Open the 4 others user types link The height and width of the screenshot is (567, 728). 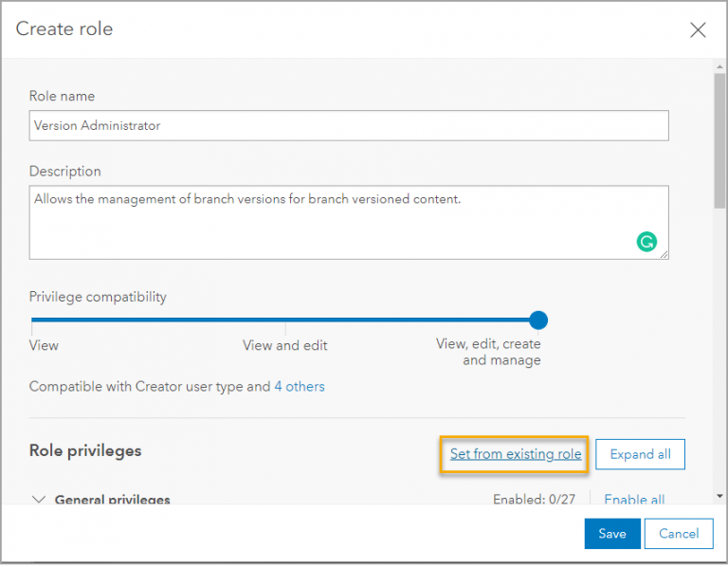pos(300,387)
